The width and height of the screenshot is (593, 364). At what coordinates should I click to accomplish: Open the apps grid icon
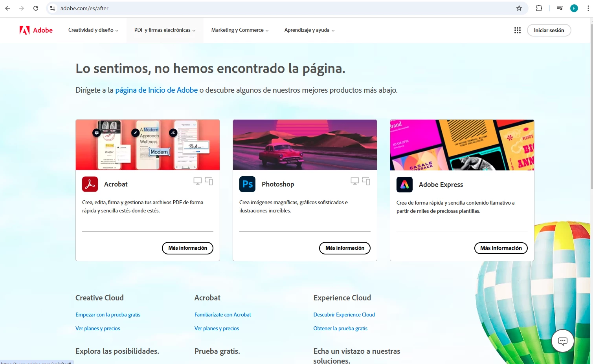[x=518, y=30]
